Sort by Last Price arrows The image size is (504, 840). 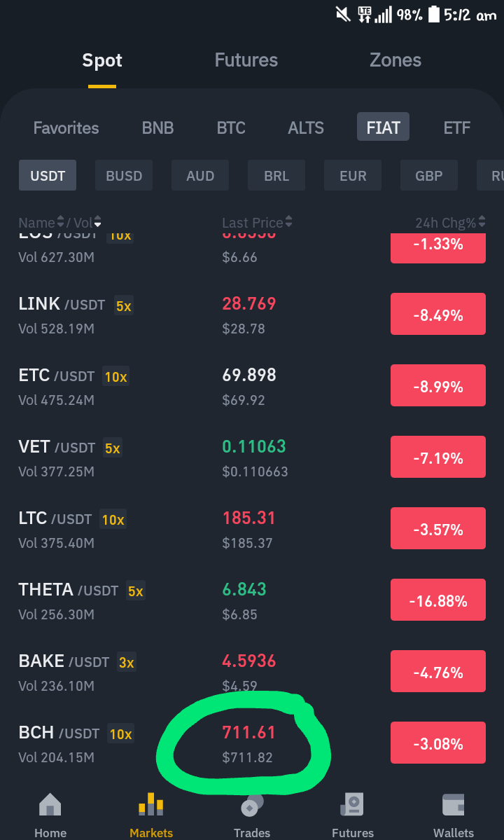pyautogui.click(x=289, y=221)
